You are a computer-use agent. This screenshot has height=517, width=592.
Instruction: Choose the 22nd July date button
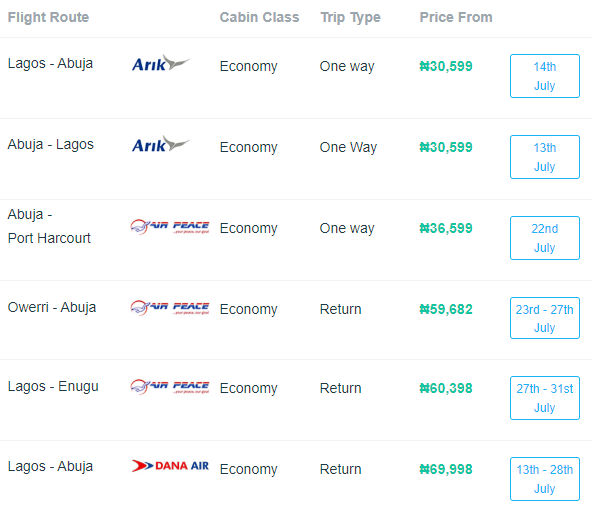(545, 238)
